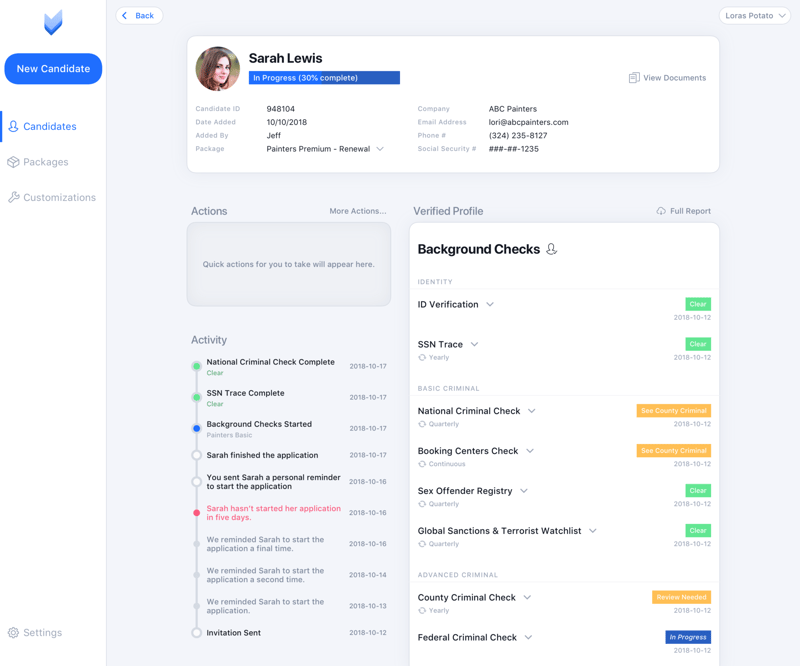Viewport: 800px width, 666px height.
Task: Select Invitation Sent activity marker
Action: [196, 632]
